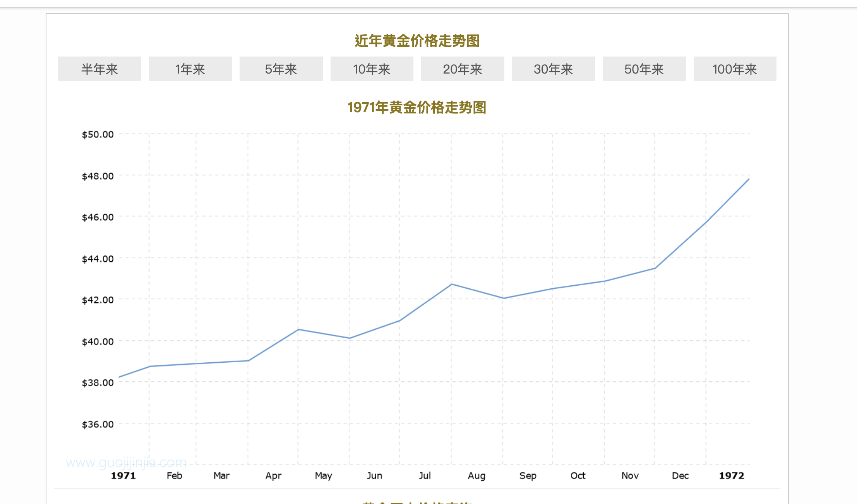Image resolution: width=857 pixels, height=504 pixels.
Task: Click the www.guojijinjia.com watermark
Action: click(126, 463)
